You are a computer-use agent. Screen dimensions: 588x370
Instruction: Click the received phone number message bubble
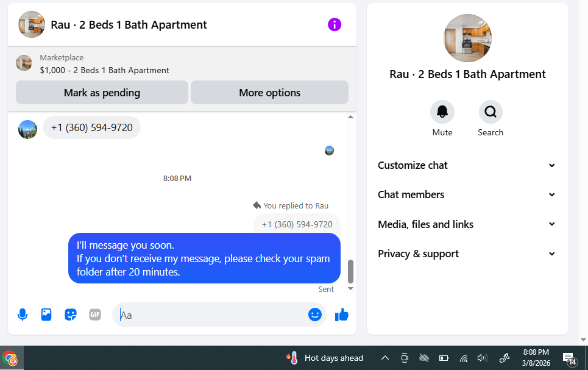(92, 127)
